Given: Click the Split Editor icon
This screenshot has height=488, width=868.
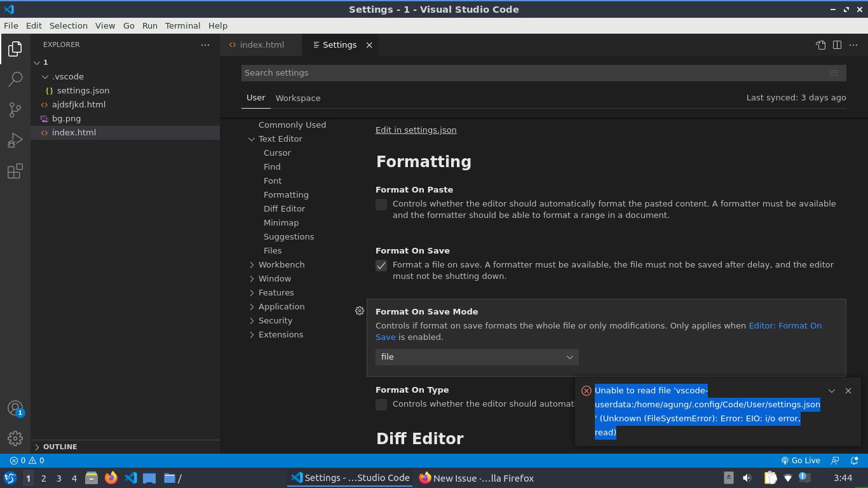Looking at the screenshot, I should pyautogui.click(x=837, y=45).
